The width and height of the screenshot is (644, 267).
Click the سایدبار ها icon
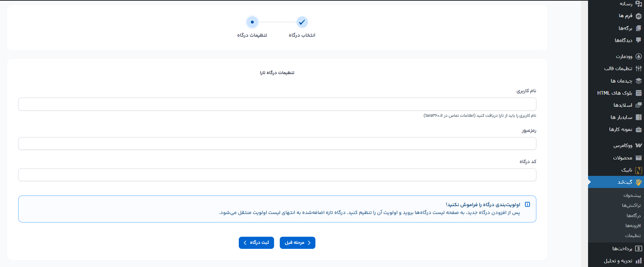click(x=639, y=117)
